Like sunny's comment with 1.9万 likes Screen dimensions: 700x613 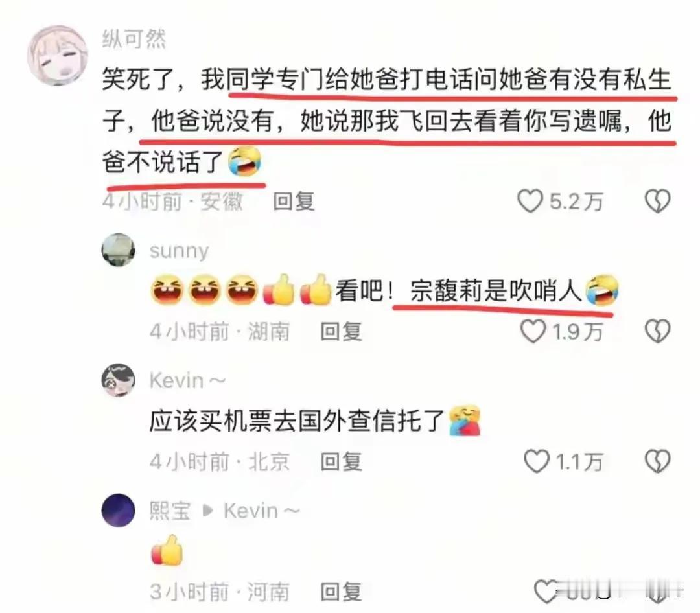(x=533, y=331)
